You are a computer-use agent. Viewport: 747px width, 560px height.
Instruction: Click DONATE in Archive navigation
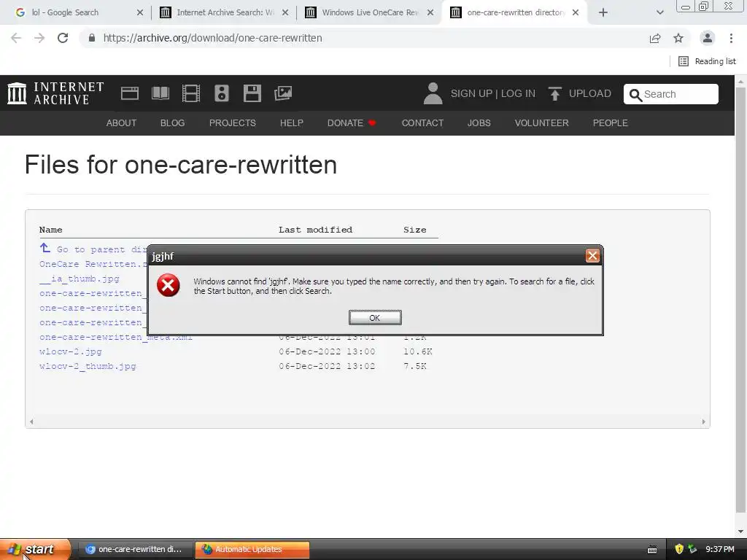click(x=352, y=122)
